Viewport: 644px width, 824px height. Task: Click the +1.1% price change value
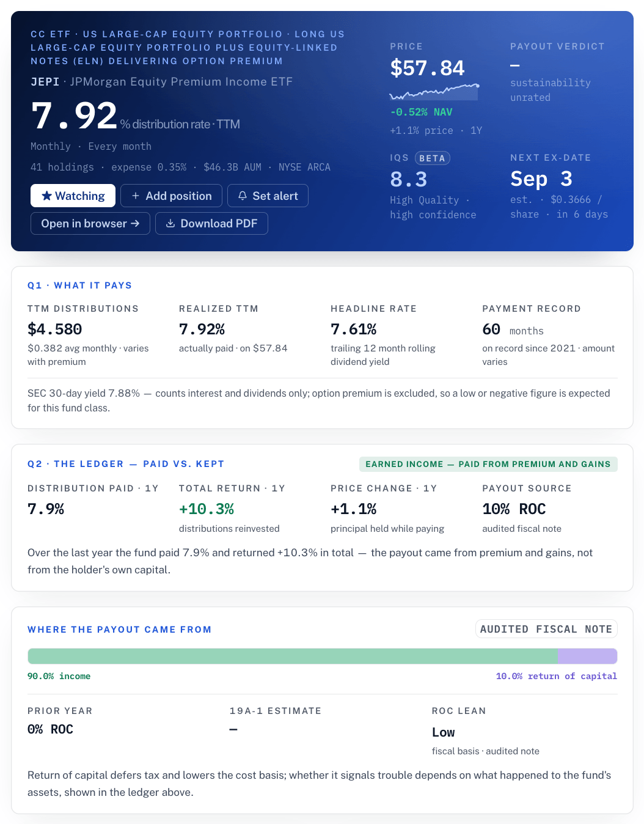pyautogui.click(x=353, y=509)
